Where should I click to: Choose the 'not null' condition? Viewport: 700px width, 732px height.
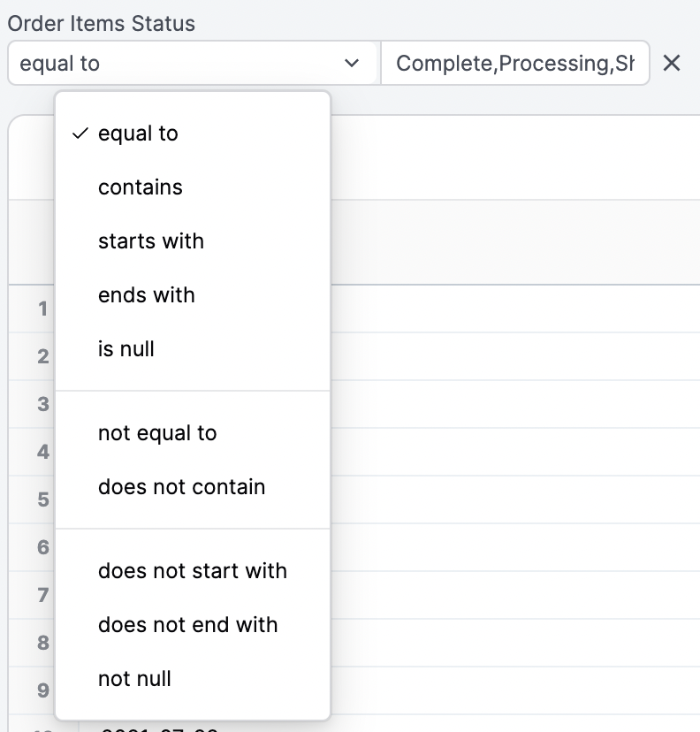pyautogui.click(x=135, y=679)
